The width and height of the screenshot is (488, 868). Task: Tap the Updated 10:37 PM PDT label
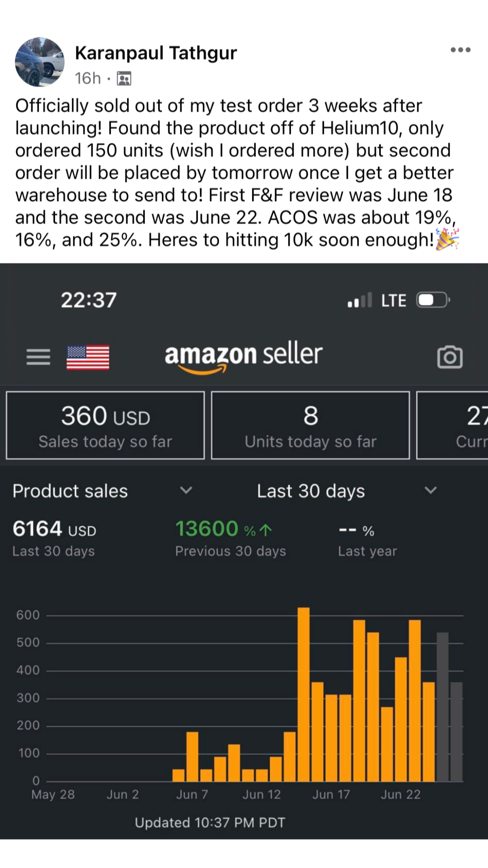coord(210,823)
